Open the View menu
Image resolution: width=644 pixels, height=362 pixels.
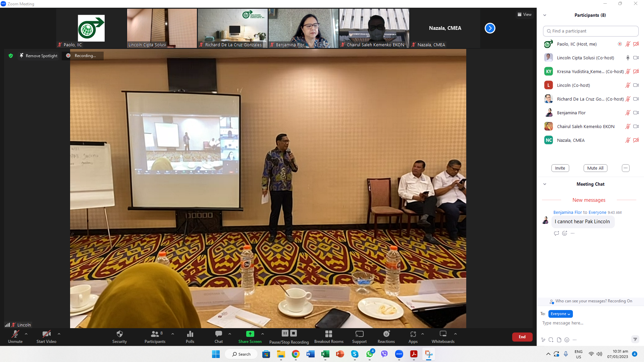524,14
